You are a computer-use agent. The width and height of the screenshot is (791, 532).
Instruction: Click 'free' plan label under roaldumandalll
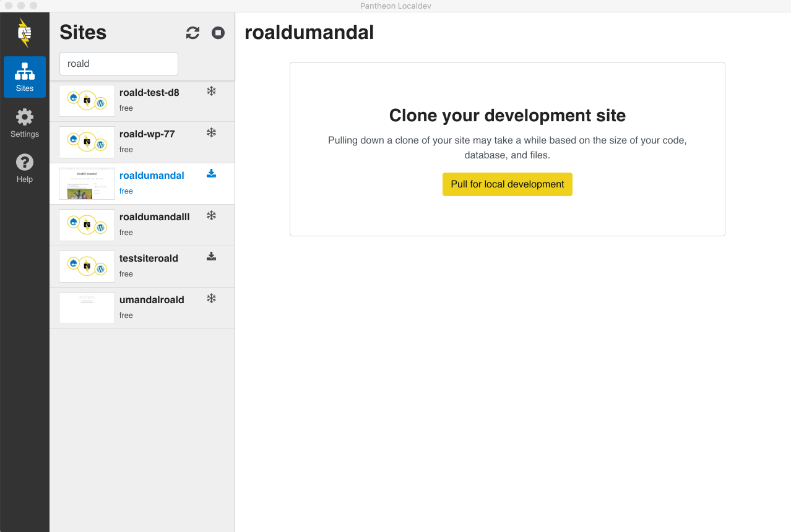click(126, 233)
